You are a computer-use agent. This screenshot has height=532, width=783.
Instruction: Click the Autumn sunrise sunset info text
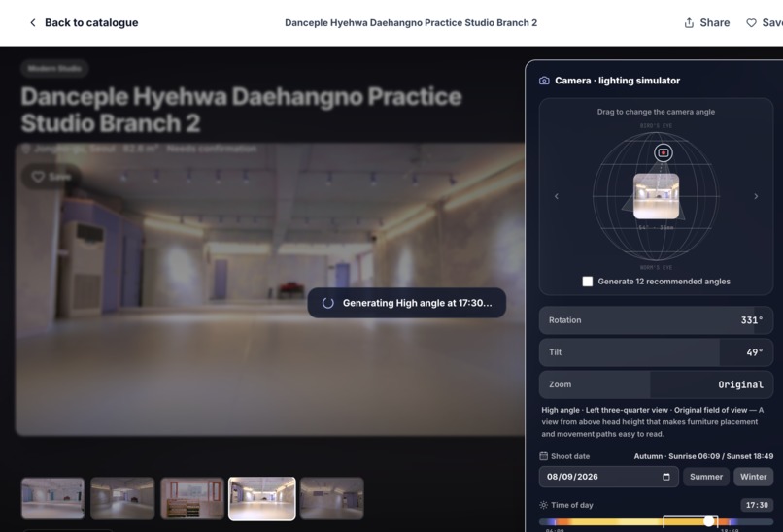coord(703,456)
